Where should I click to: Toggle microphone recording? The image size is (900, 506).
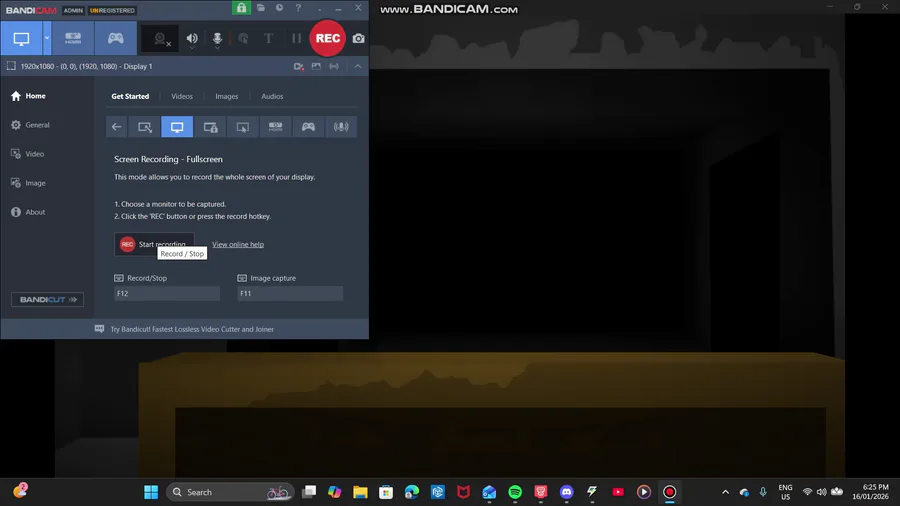point(217,38)
